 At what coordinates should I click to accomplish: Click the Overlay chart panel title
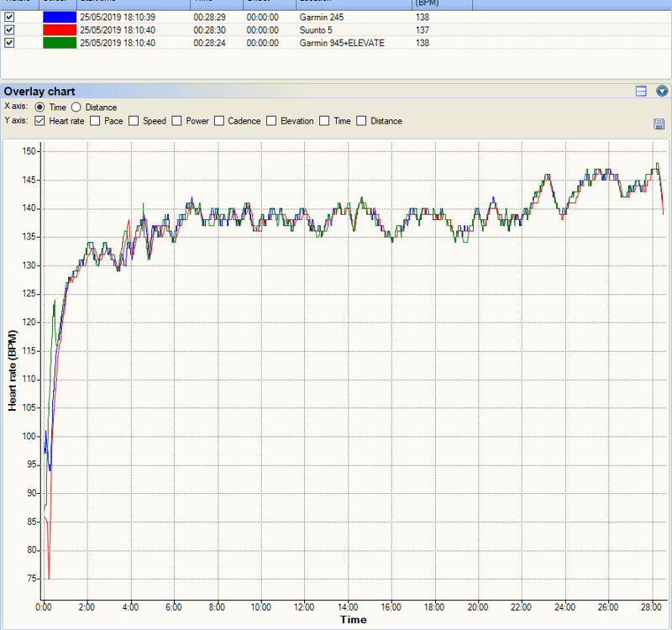(39, 92)
